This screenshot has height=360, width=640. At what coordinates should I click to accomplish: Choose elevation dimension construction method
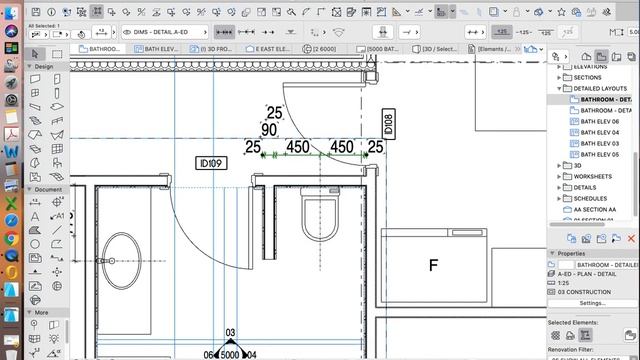click(x=290, y=32)
